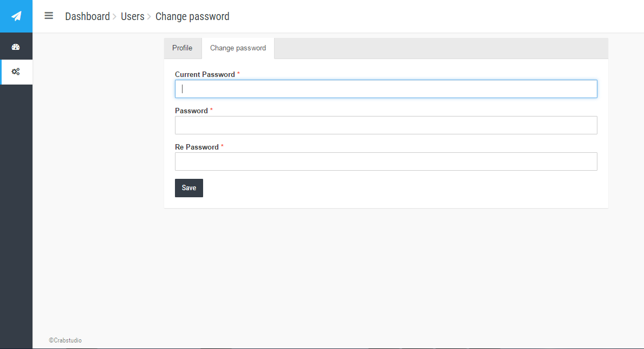Click the Change password breadcrumb title

192,16
